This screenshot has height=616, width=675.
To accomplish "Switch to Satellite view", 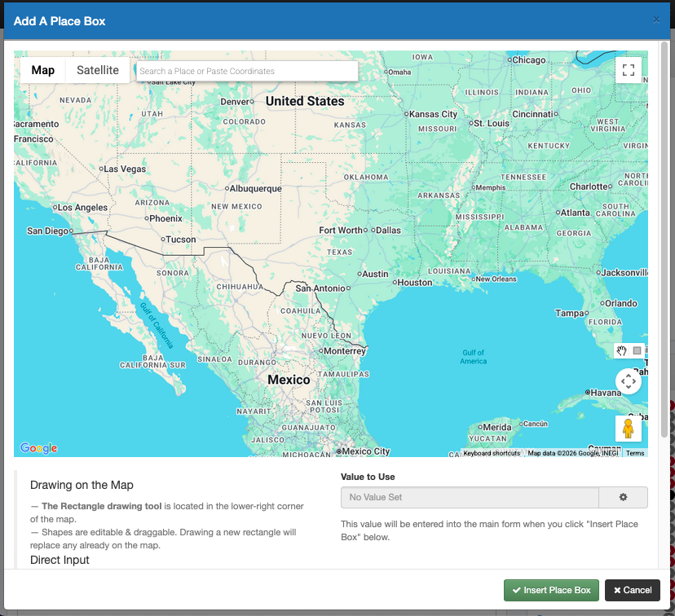I will pyautogui.click(x=98, y=70).
